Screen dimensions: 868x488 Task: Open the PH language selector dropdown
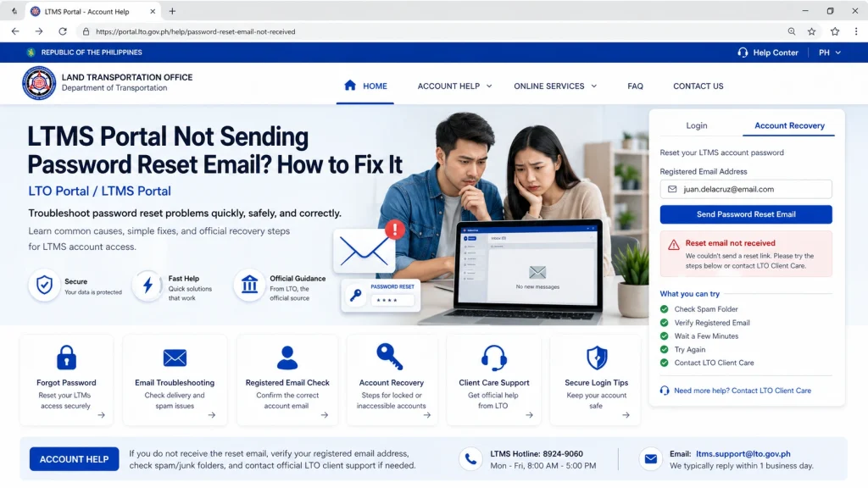(x=830, y=53)
